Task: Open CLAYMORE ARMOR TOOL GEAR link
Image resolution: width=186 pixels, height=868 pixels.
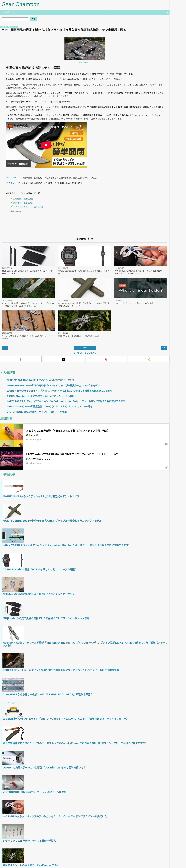Action: point(48,694)
